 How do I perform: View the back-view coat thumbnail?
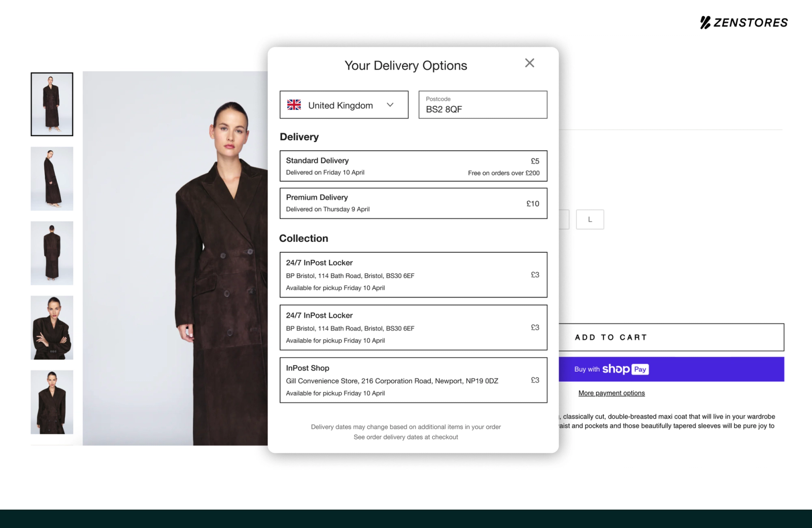click(x=52, y=253)
